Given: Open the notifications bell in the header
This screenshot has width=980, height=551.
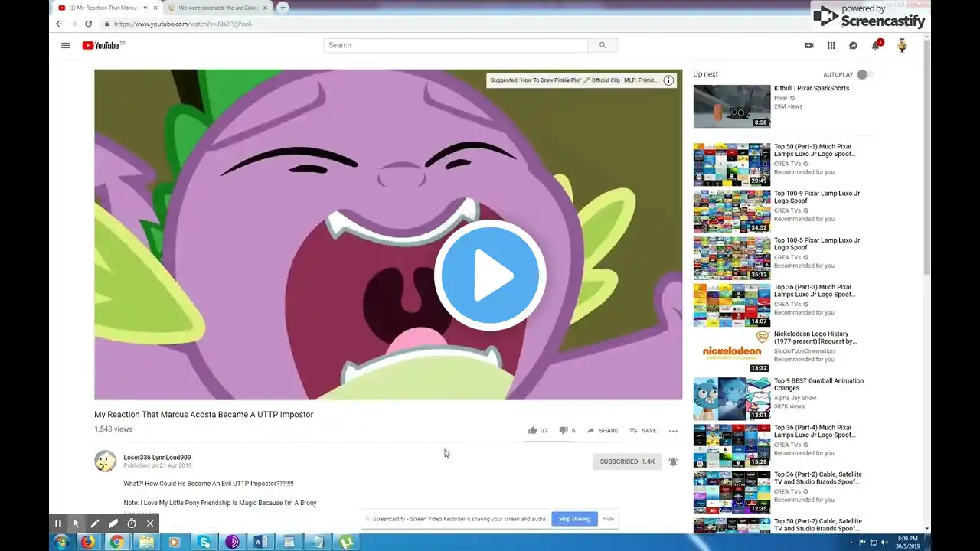Looking at the screenshot, I should 875,45.
